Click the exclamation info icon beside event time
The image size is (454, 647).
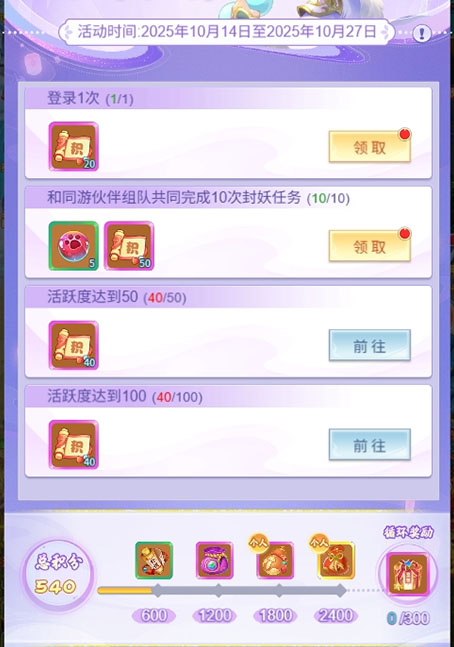tap(422, 33)
